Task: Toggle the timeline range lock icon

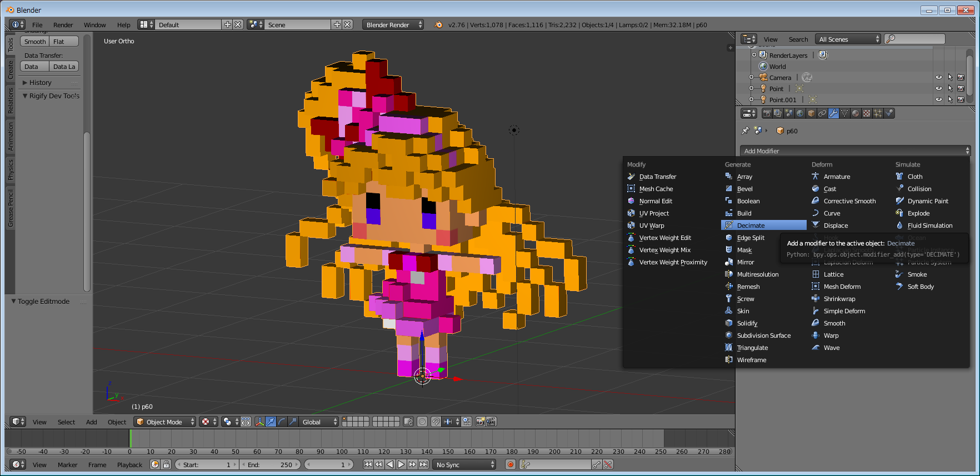Action: tap(166, 464)
